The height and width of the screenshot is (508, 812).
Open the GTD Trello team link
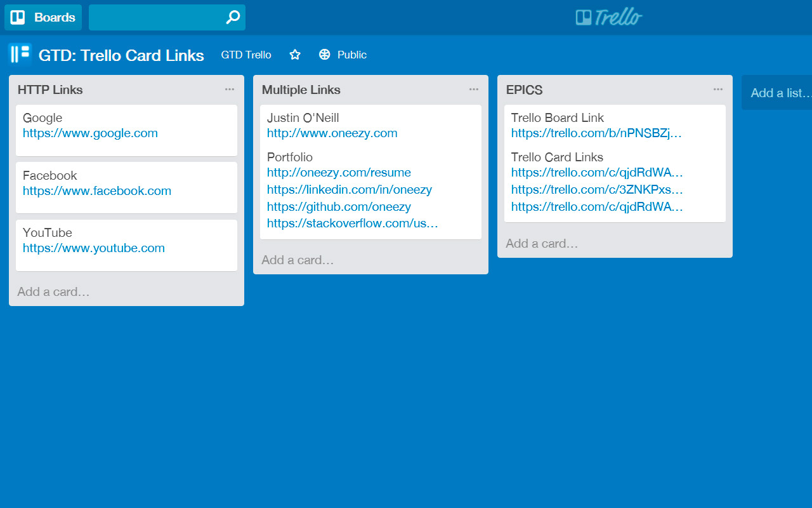pyautogui.click(x=246, y=55)
